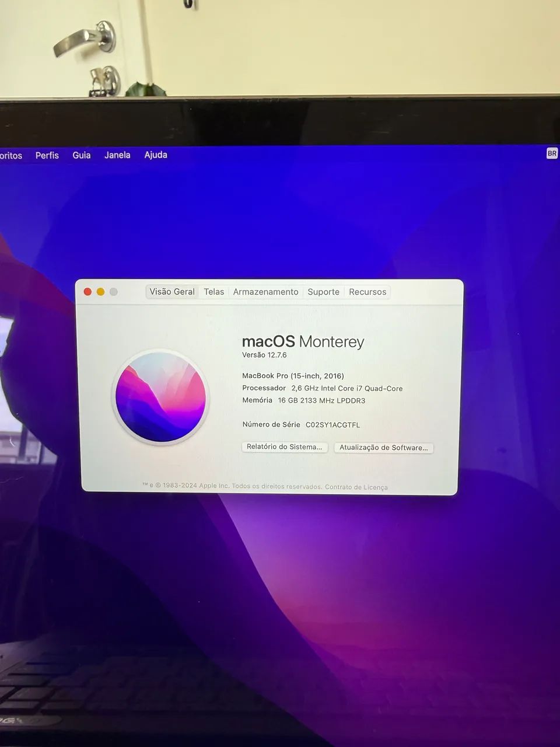The width and height of the screenshot is (560, 747).
Task: Click the Memória label
Action: (x=257, y=400)
